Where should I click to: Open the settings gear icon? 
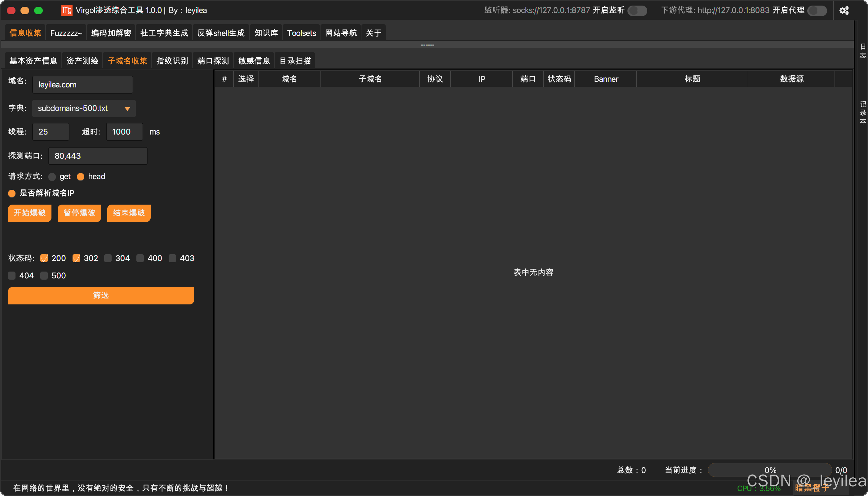[844, 11]
